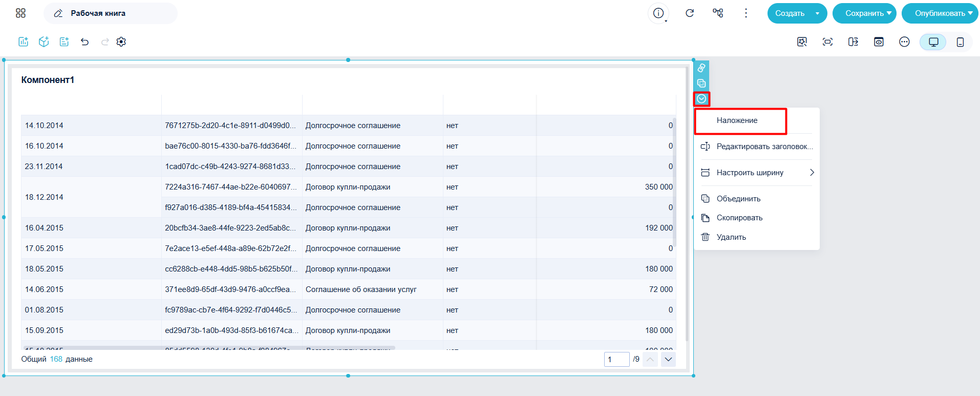This screenshot has width=980, height=396.
Task: Switch to desktop view mode
Action: tap(933, 42)
